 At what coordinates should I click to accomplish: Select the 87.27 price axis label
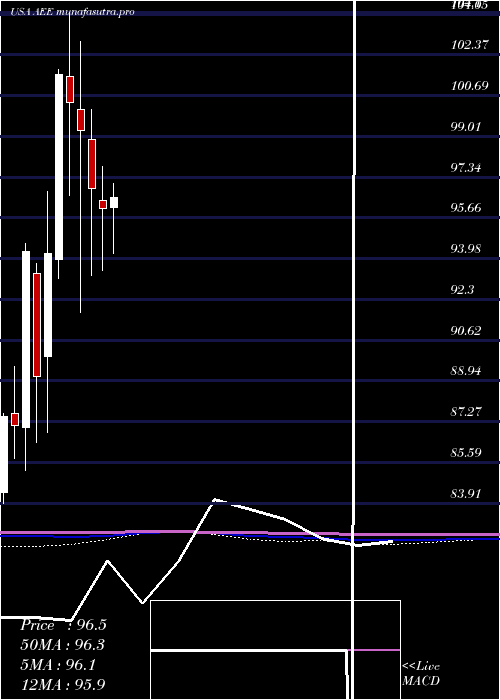(466, 412)
